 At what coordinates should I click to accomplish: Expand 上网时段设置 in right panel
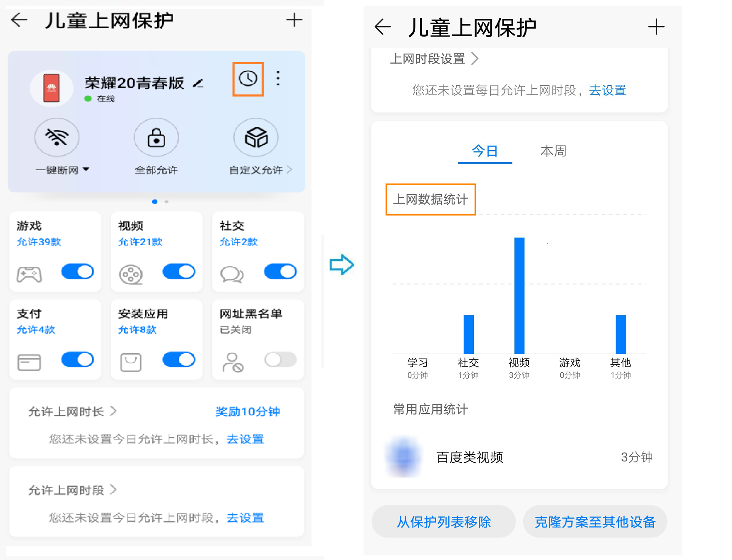point(434,59)
